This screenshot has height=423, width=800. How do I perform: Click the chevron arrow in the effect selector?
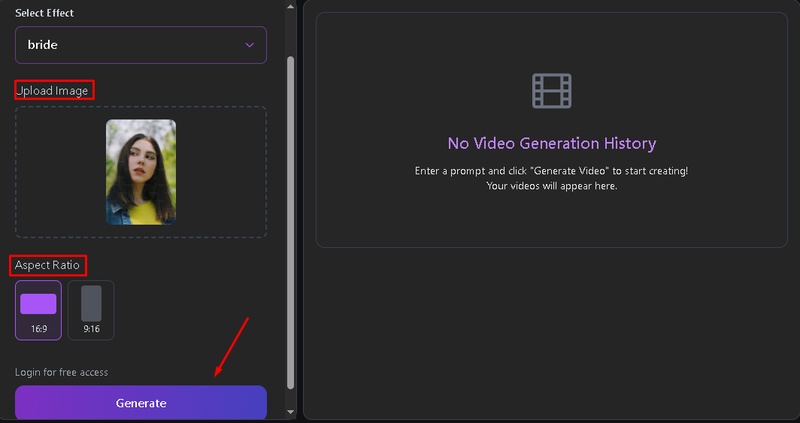[249, 45]
